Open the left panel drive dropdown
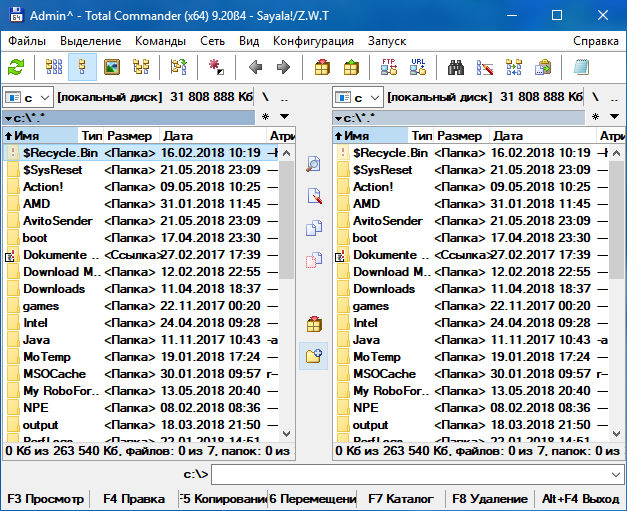Image resolution: width=627 pixels, height=511 pixels. 28,98
